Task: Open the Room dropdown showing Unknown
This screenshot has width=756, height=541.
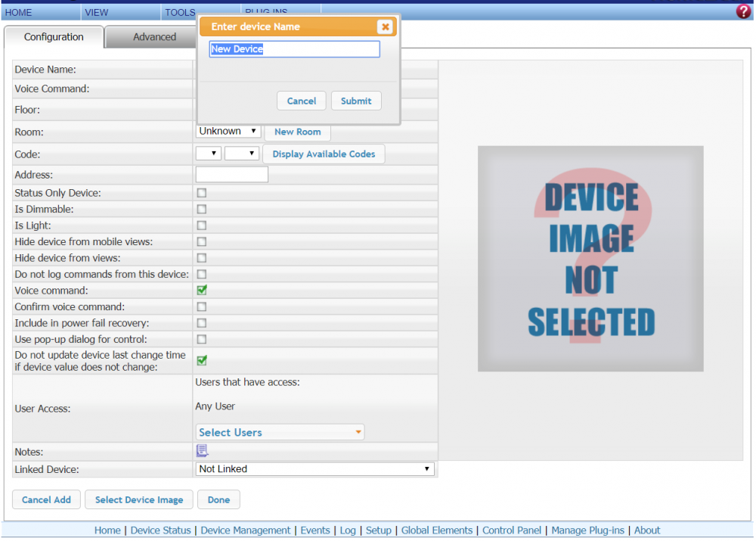Action: 228,132
